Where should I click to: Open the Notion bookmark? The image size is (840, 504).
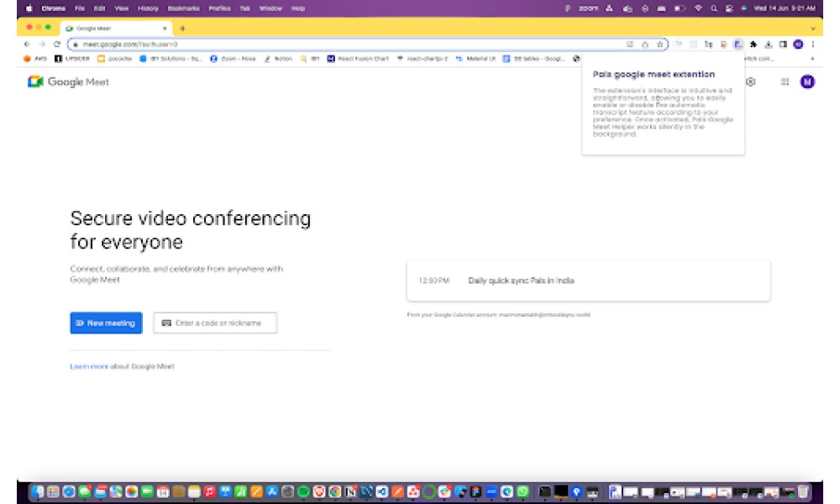point(278,59)
